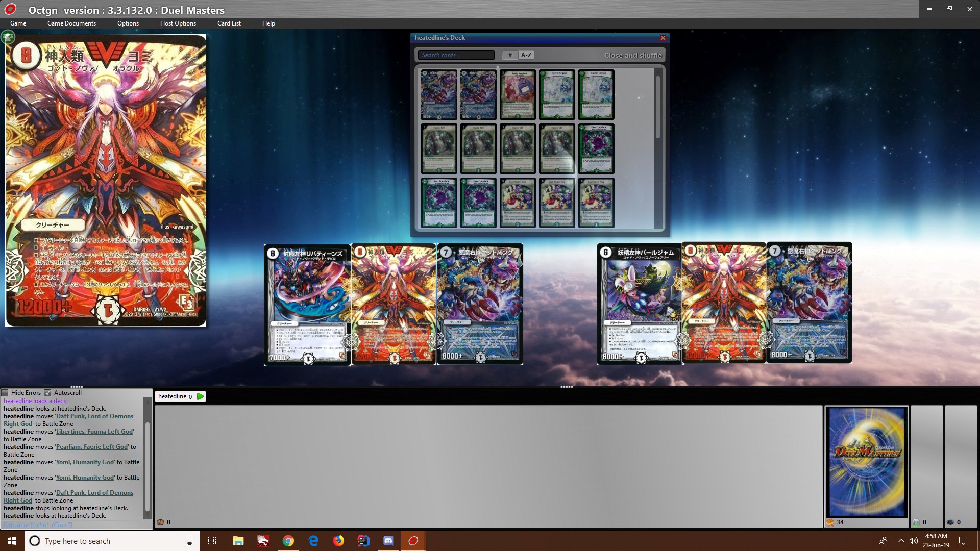The height and width of the screenshot is (551, 980).
Task: Click the OCTGN icon in the taskbar
Action: click(413, 541)
